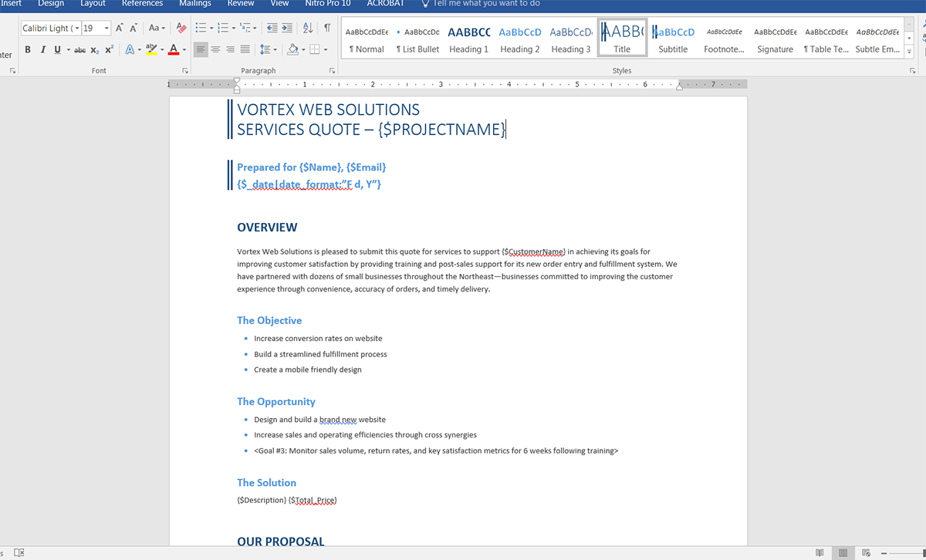926x560 pixels.
Task: Open the font color dropdown arrow
Action: tap(184, 50)
